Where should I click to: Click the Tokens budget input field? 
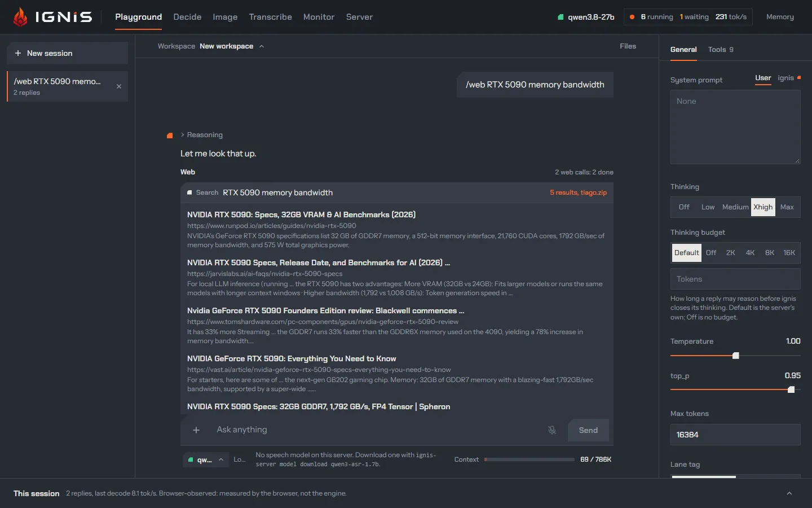click(x=735, y=279)
